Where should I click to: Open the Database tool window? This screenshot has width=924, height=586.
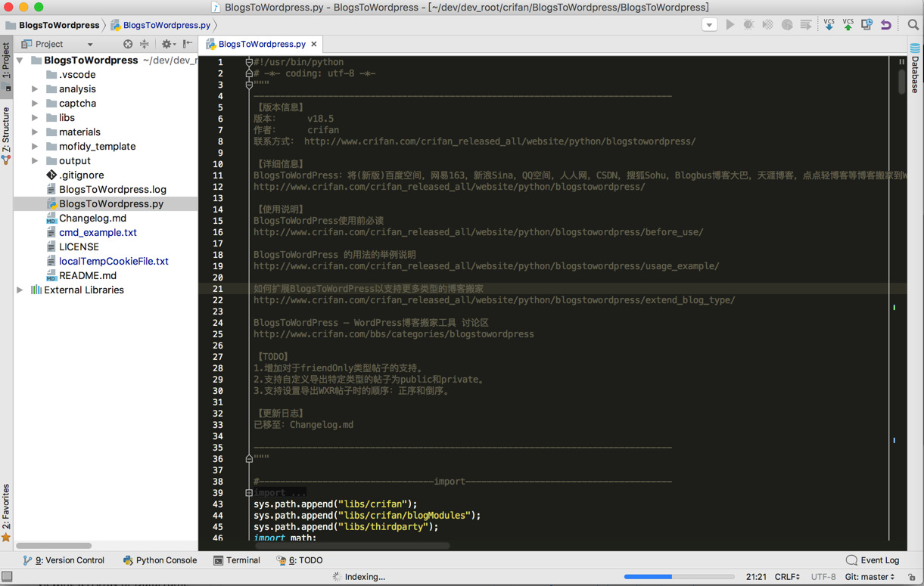(x=915, y=69)
